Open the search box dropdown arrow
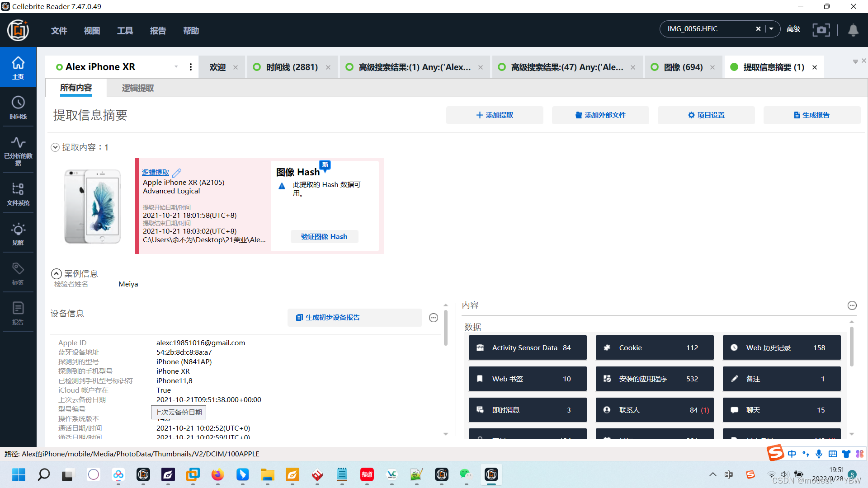This screenshot has height=488, width=868. [772, 29]
